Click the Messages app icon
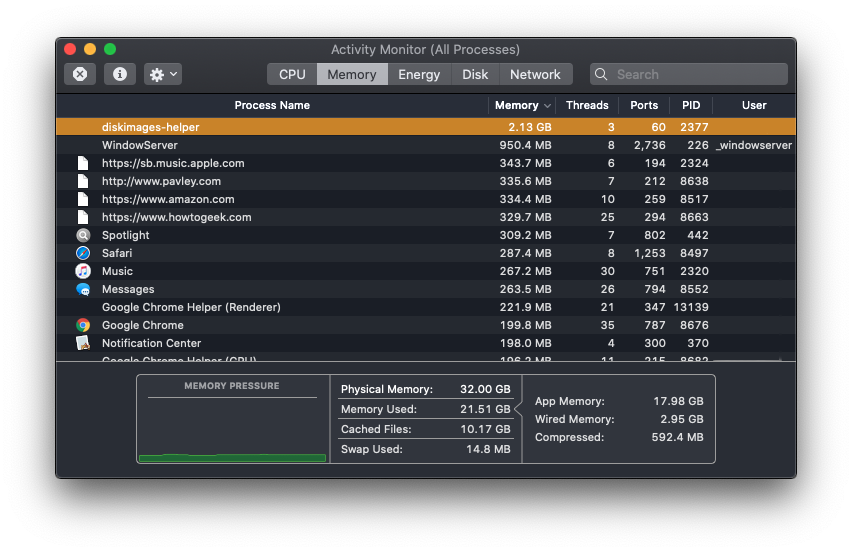The height and width of the screenshot is (552, 852). (x=83, y=289)
